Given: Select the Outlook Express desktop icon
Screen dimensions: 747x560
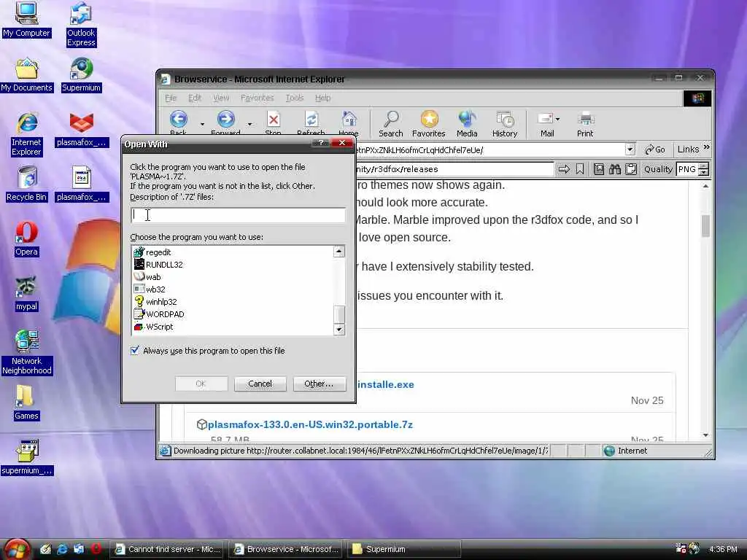Looking at the screenshot, I should coord(81,24).
